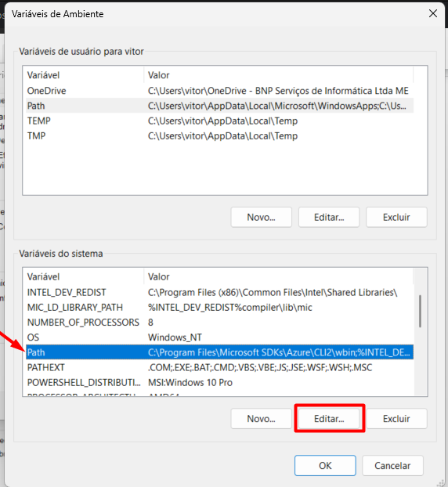448x487 pixels.
Task: Select INTEL_DEV_REDIST system variable
Action: (x=219, y=292)
